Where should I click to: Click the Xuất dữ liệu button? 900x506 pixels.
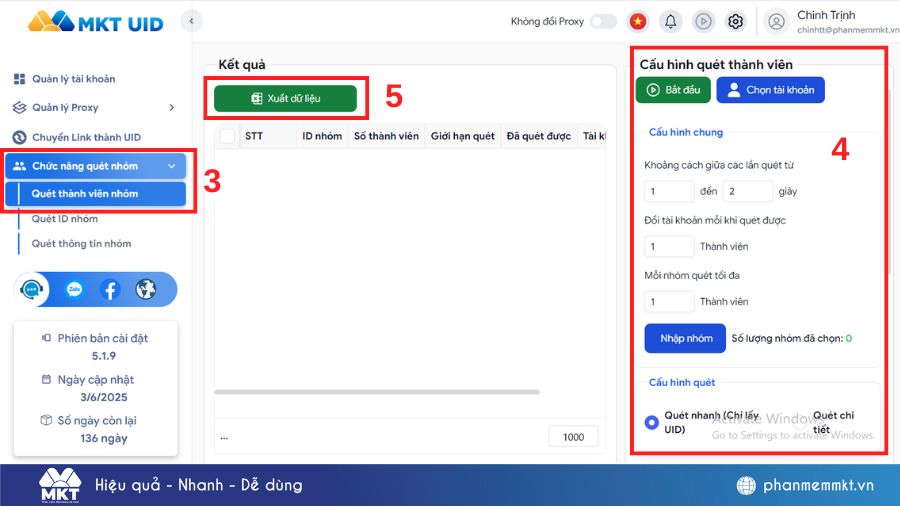pyautogui.click(x=285, y=98)
